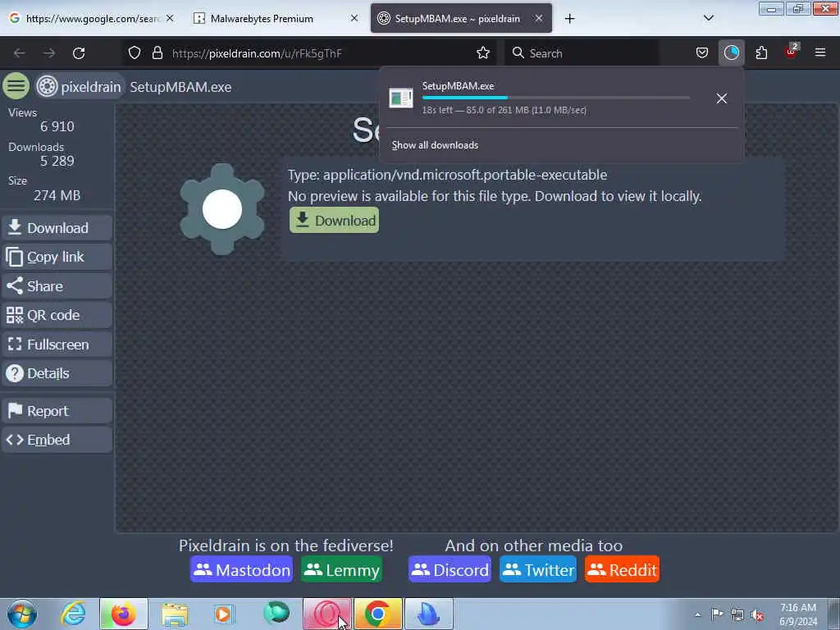Click the taskbar clock and date
840x630 pixels.
(x=797, y=614)
